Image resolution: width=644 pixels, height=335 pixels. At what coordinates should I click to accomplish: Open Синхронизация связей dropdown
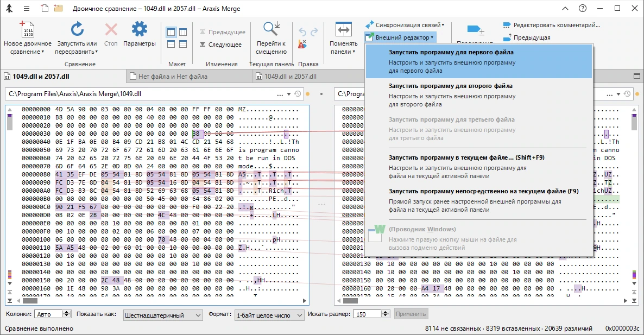tap(405, 25)
